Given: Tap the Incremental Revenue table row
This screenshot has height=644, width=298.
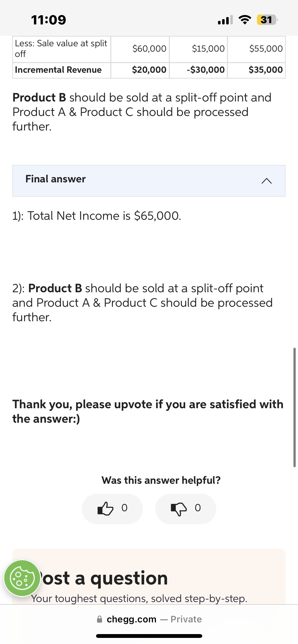Looking at the screenshot, I should click(149, 70).
